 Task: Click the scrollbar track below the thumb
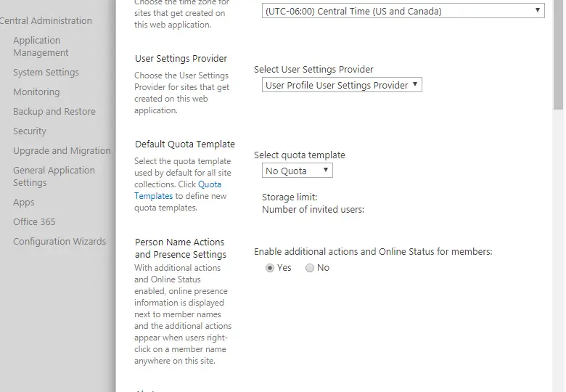pos(558,254)
